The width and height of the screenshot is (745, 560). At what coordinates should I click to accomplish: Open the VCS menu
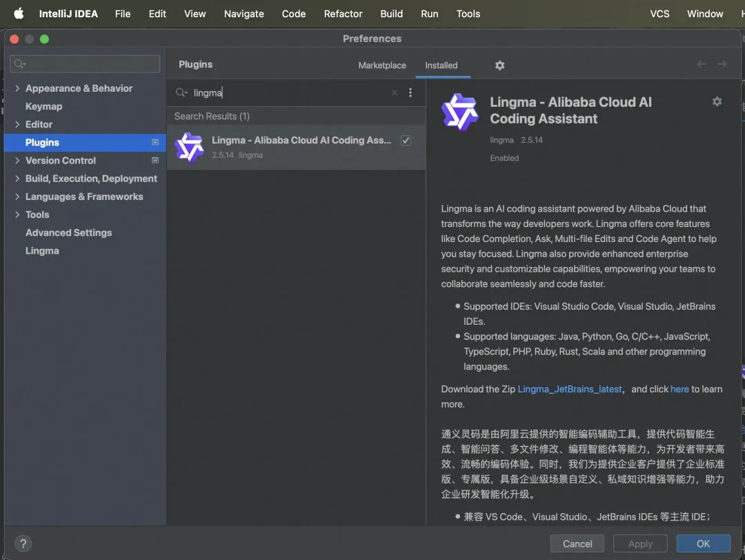pos(659,14)
